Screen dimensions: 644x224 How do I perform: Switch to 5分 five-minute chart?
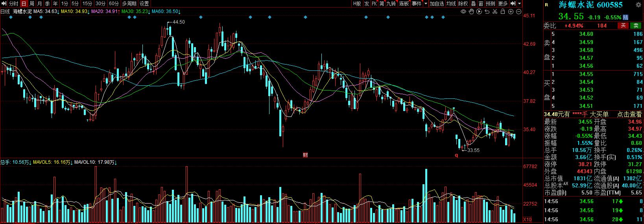click(x=75, y=4)
